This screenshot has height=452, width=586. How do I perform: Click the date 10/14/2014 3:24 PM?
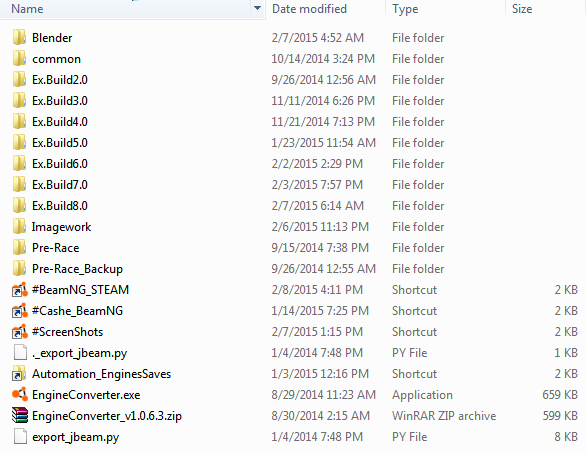coord(323,59)
